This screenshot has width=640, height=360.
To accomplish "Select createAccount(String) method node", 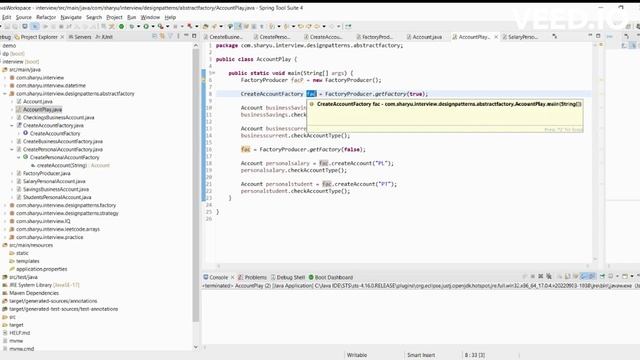I will [x=62, y=165].
